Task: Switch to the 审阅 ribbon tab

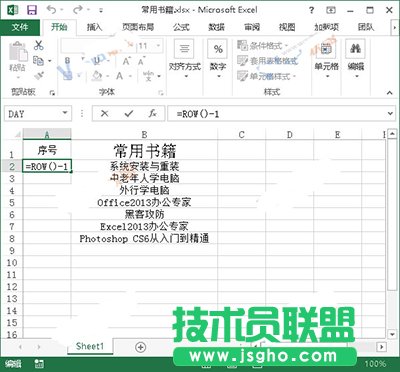Action: click(x=252, y=27)
